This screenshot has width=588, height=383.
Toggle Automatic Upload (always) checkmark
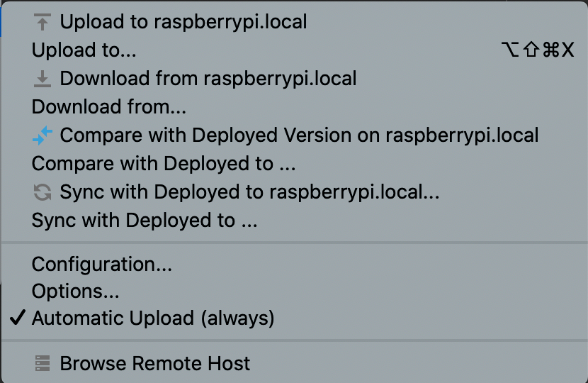18,317
